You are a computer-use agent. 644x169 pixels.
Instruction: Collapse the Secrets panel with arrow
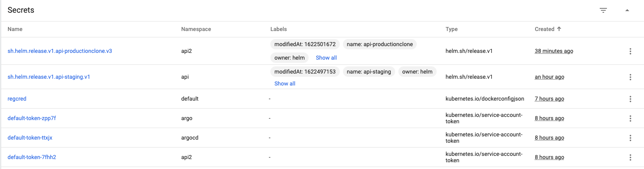(627, 10)
